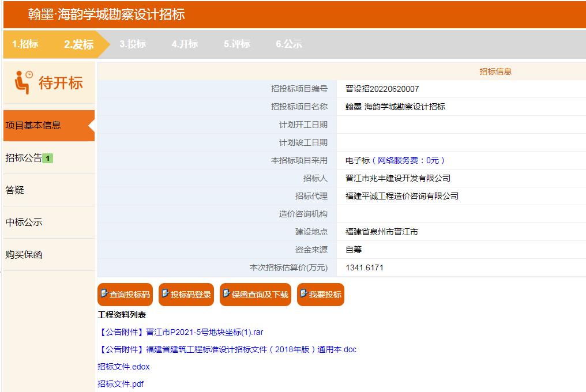
Task: Open the 购买保函 sidebar section
Action: coord(24,254)
